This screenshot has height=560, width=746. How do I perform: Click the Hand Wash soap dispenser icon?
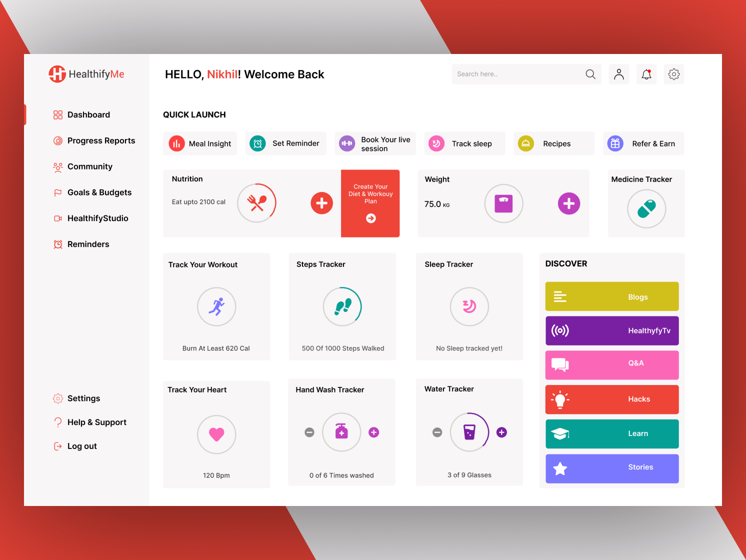[341, 432]
